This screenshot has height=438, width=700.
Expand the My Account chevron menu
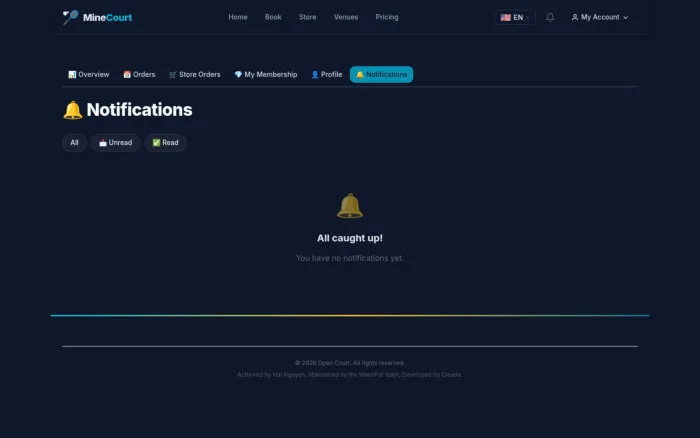pyautogui.click(x=625, y=17)
